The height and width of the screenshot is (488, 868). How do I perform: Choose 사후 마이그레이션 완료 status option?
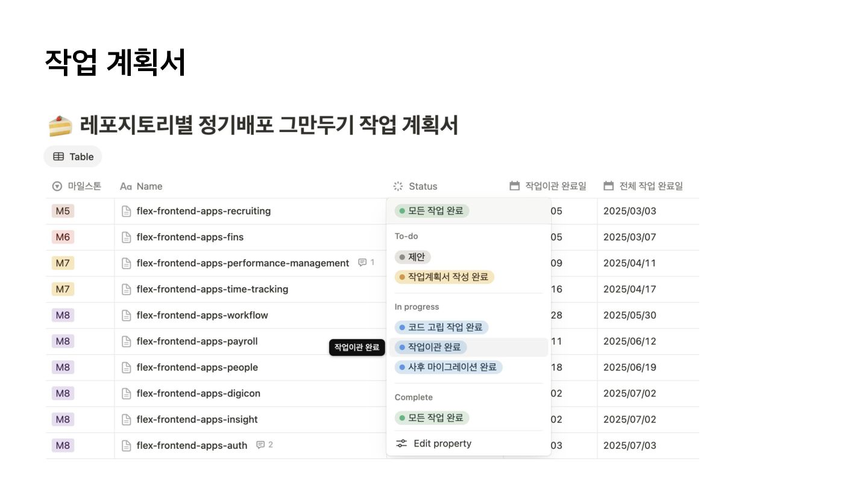[x=448, y=367]
